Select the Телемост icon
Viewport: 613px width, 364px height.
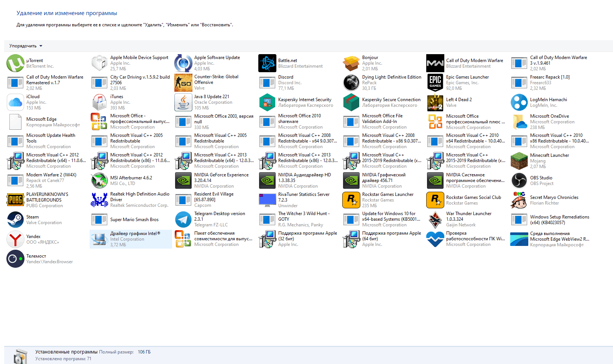15,259
